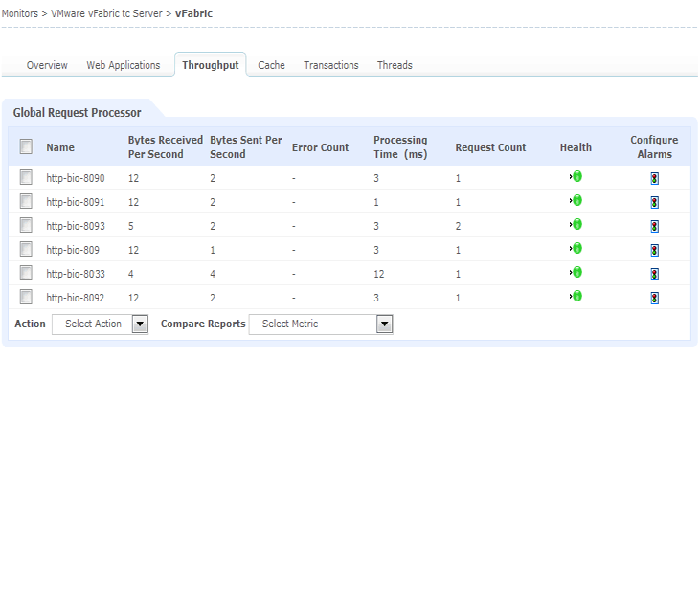The height and width of the screenshot is (603, 700).
Task: Tick the checkbox for http-bio-8091
Action: (26, 201)
